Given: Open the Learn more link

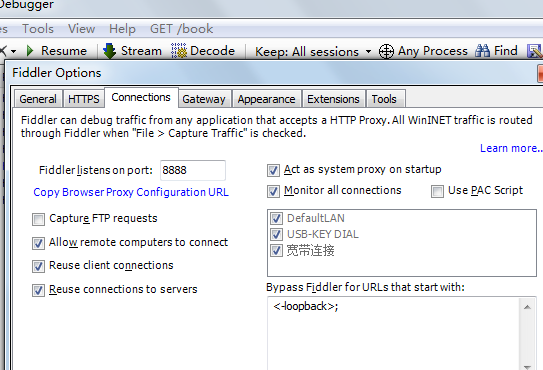Looking at the screenshot, I should [511, 148].
